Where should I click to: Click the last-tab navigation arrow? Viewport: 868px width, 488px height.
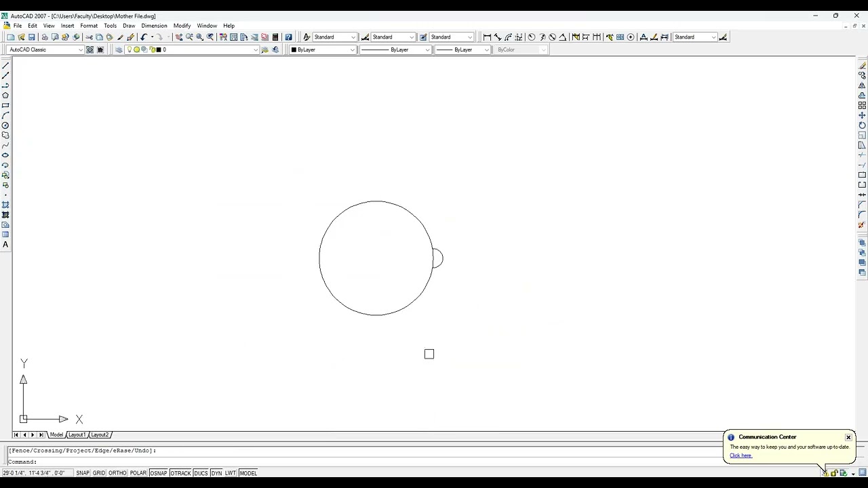click(x=41, y=434)
